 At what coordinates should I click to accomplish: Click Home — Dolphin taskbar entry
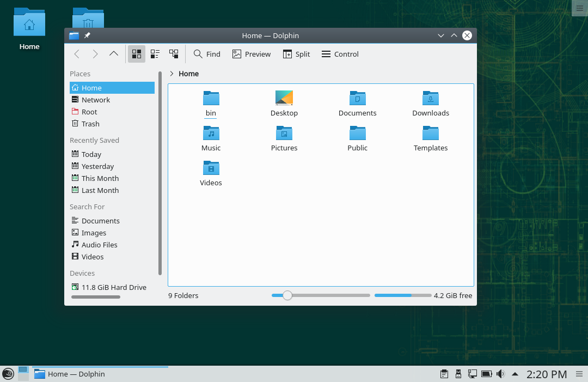(100, 374)
